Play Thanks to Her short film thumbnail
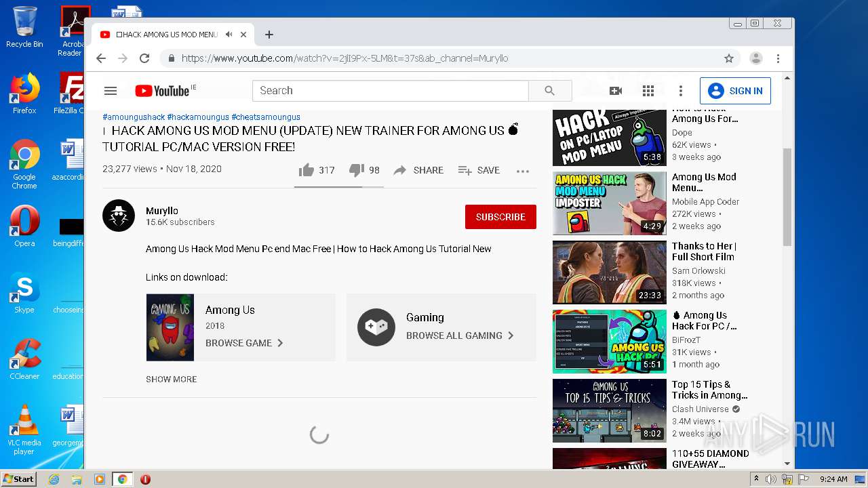The width and height of the screenshot is (868, 488). click(x=610, y=272)
